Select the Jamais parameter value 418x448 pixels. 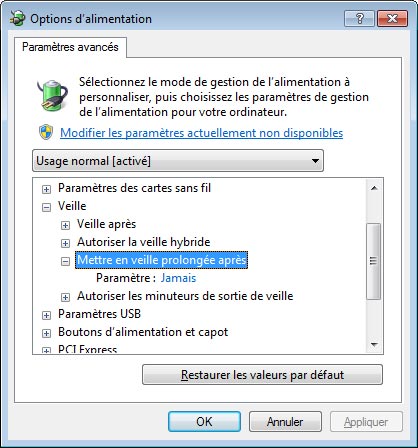point(178,278)
